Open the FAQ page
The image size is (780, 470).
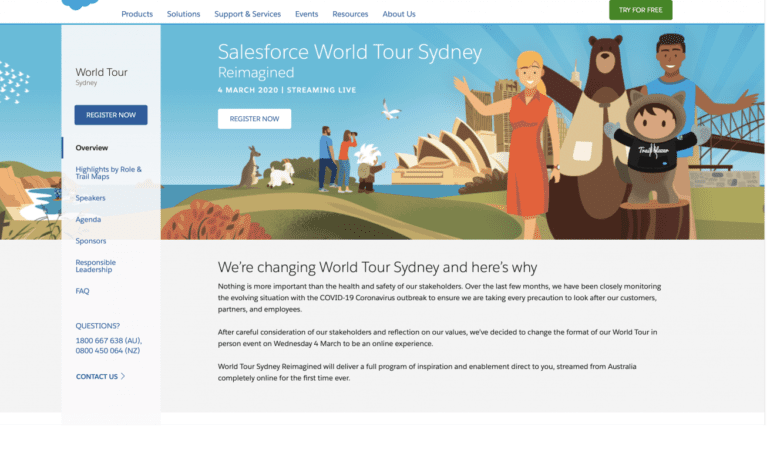point(82,291)
